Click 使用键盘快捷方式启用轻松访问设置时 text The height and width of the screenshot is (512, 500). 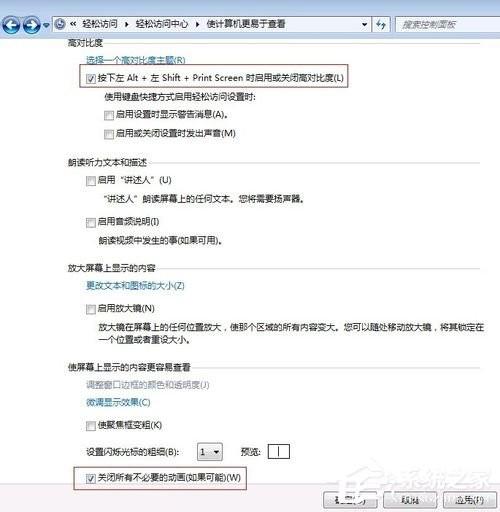(180, 97)
